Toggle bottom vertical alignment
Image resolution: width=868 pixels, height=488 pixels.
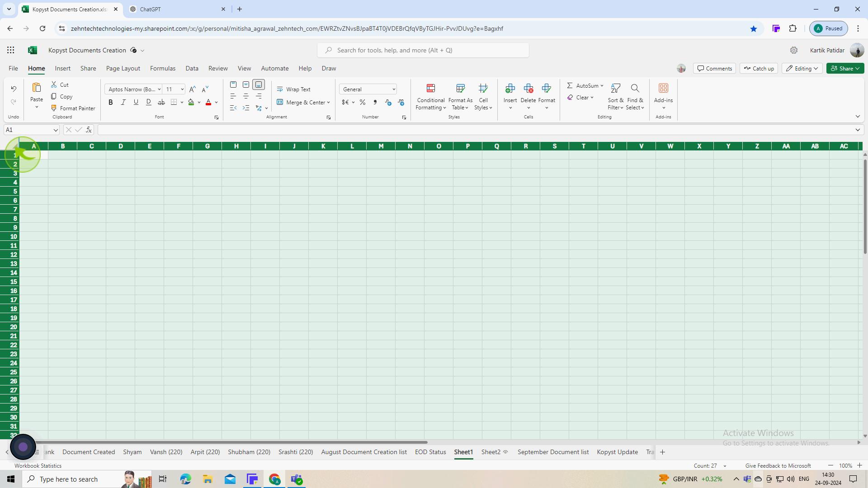tap(259, 84)
